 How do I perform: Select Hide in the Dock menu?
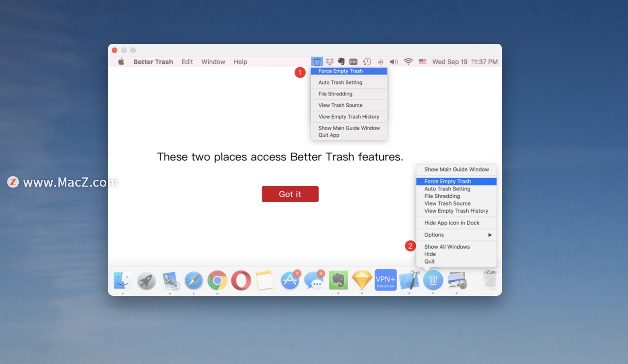[x=456, y=254]
